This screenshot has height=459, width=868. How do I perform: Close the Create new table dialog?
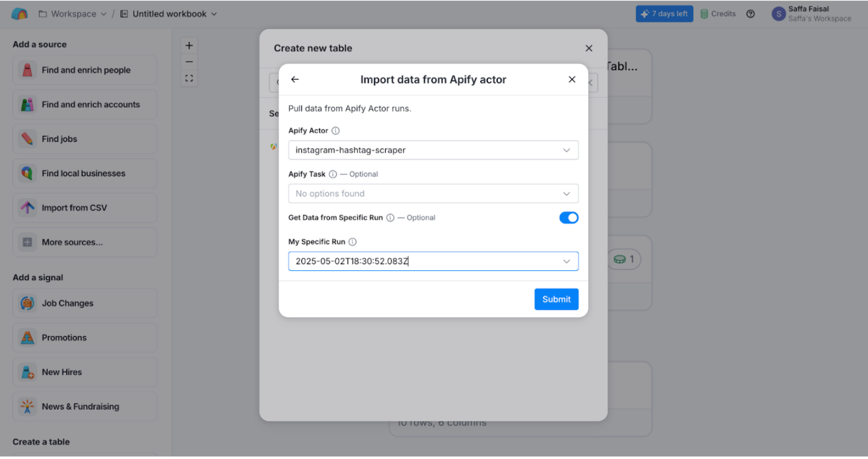589,48
